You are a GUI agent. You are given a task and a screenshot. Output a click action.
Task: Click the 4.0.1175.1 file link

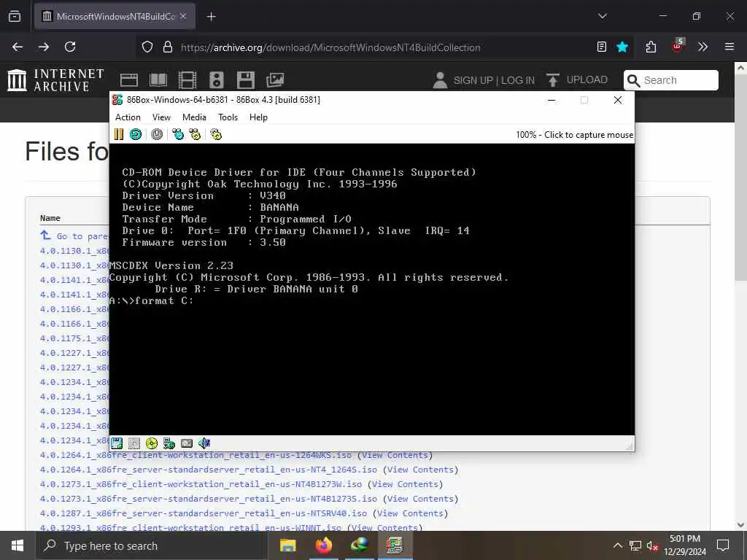pos(75,338)
